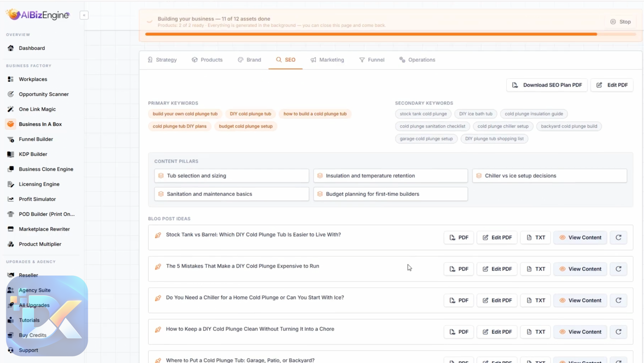Switch to the Funnel tab
The width and height of the screenshot is (644, 363).
(x=372, y=60)
